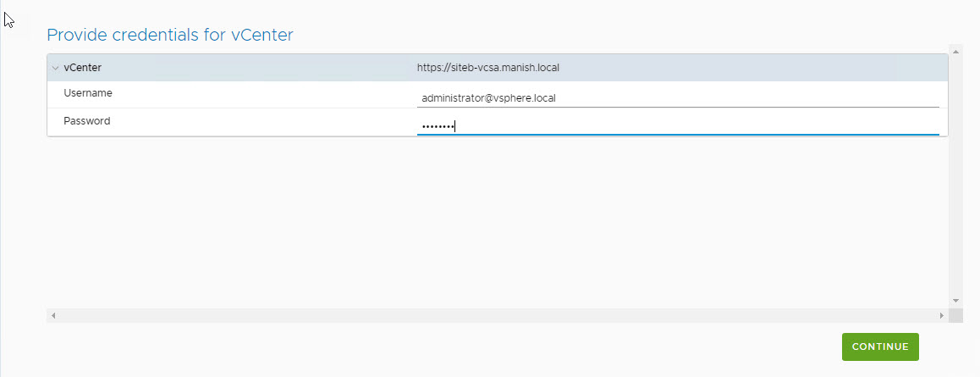This screenshot has width=980, height=377.
Task: Click the Provide credentials for vCenter heading
Action: click(170, 35)
